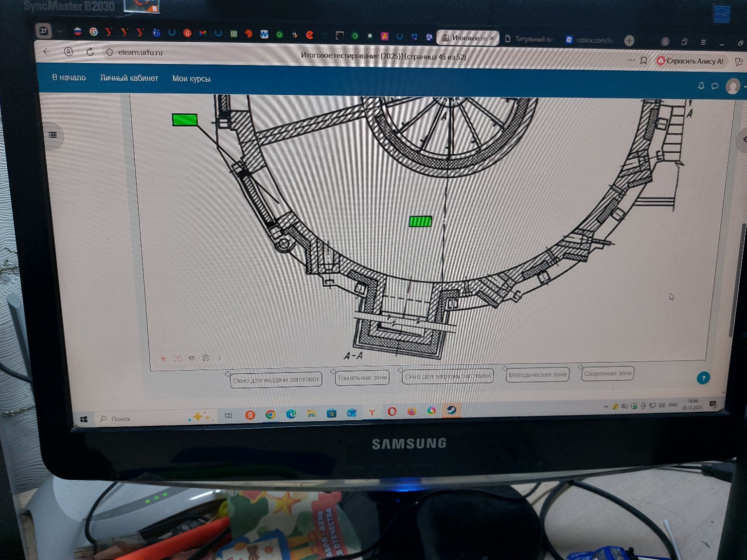Show hidden system tray icons
This screenshot has height=560, width=747.
pyautogui.click(x=605, y=407)
